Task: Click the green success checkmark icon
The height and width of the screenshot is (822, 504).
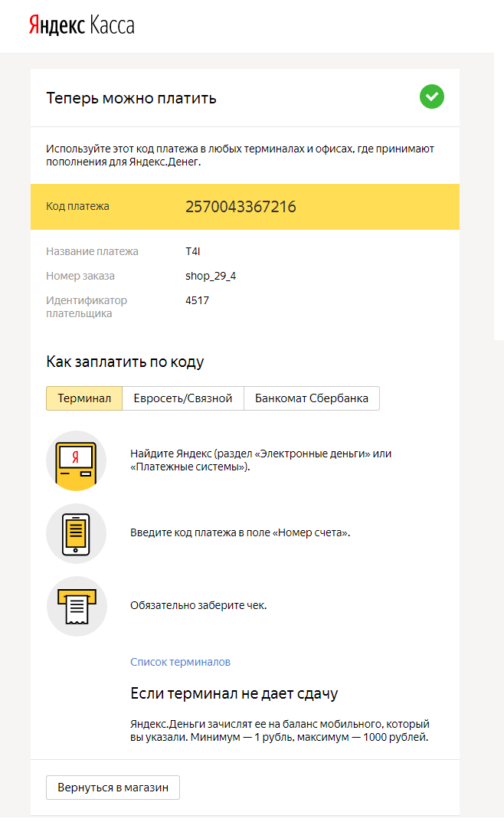Action: 432,97
